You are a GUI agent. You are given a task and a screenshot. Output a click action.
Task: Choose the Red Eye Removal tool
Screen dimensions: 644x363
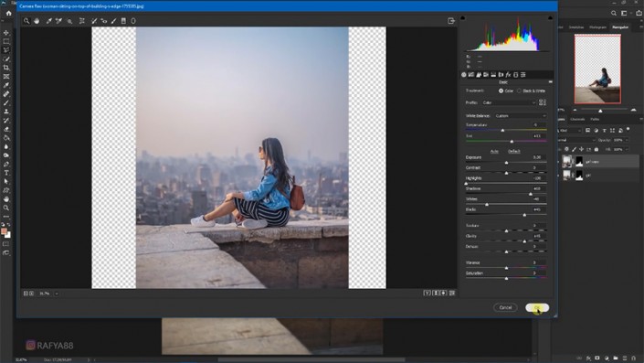tap(104, 21)
